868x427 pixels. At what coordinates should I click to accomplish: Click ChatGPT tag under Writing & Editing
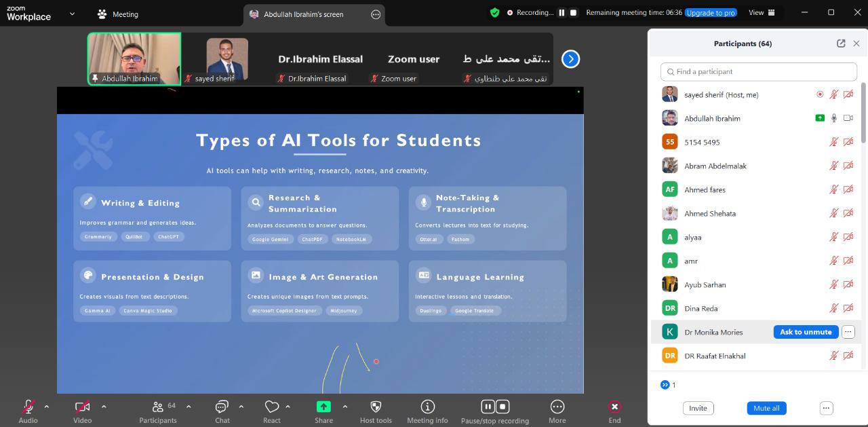pos(169,237)
